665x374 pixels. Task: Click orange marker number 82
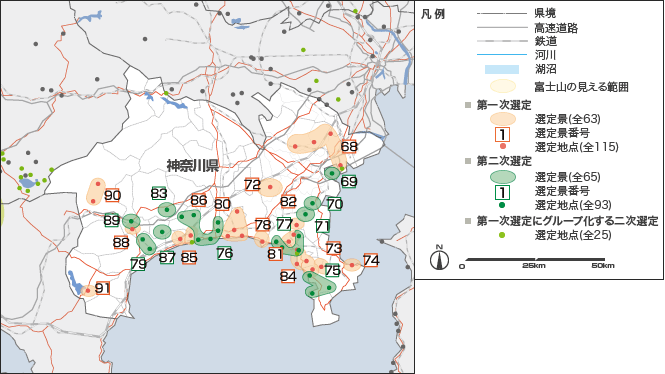[288, 201]
